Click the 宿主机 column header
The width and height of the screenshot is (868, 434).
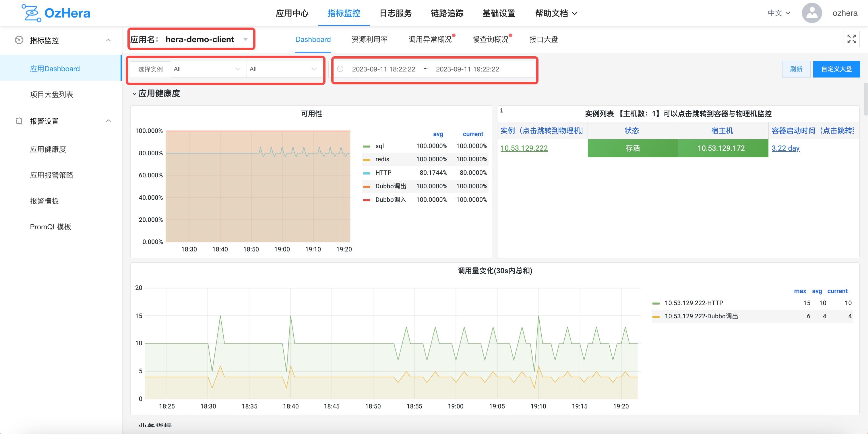click(722, 131)
